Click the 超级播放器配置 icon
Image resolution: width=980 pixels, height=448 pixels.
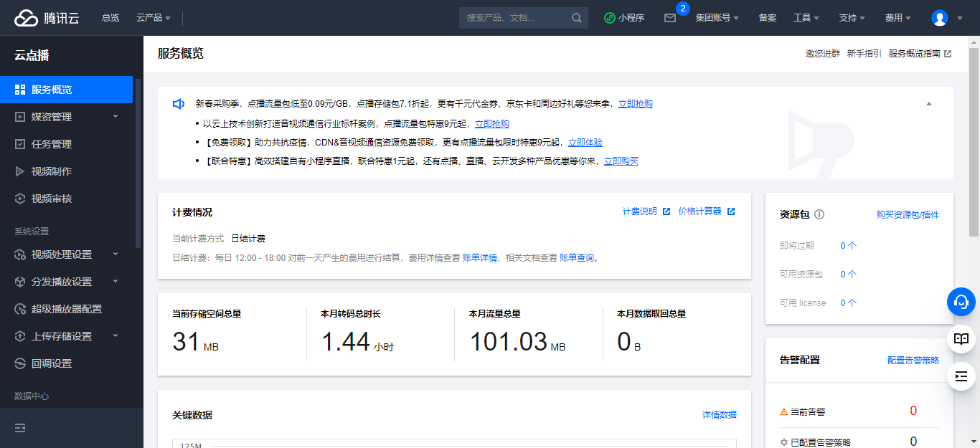point(20,309)
